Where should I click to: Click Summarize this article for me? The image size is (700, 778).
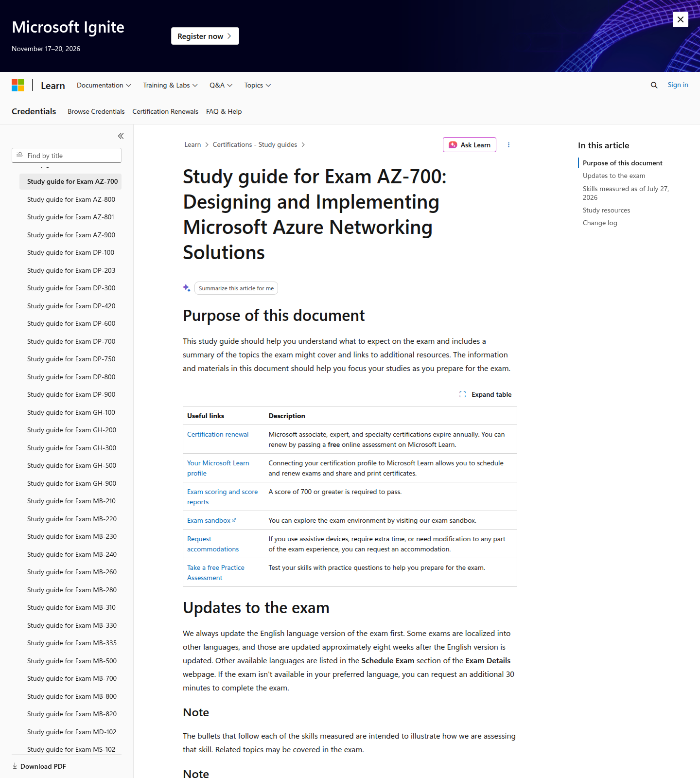(x=236, y=288)
